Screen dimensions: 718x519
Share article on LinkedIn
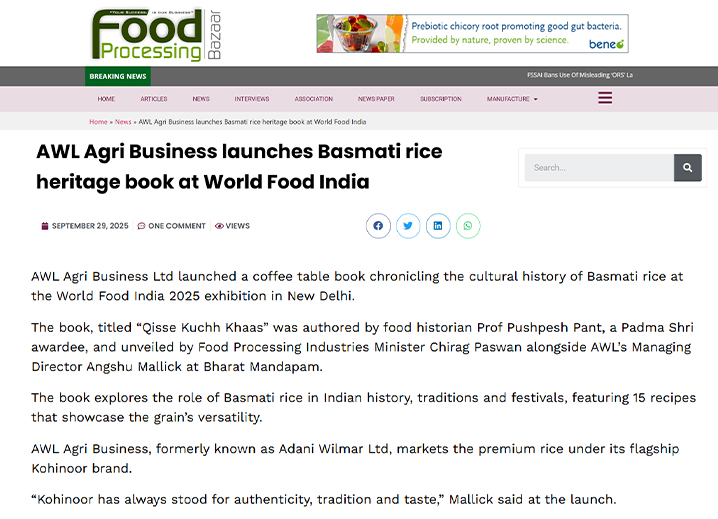click(438, 226)
